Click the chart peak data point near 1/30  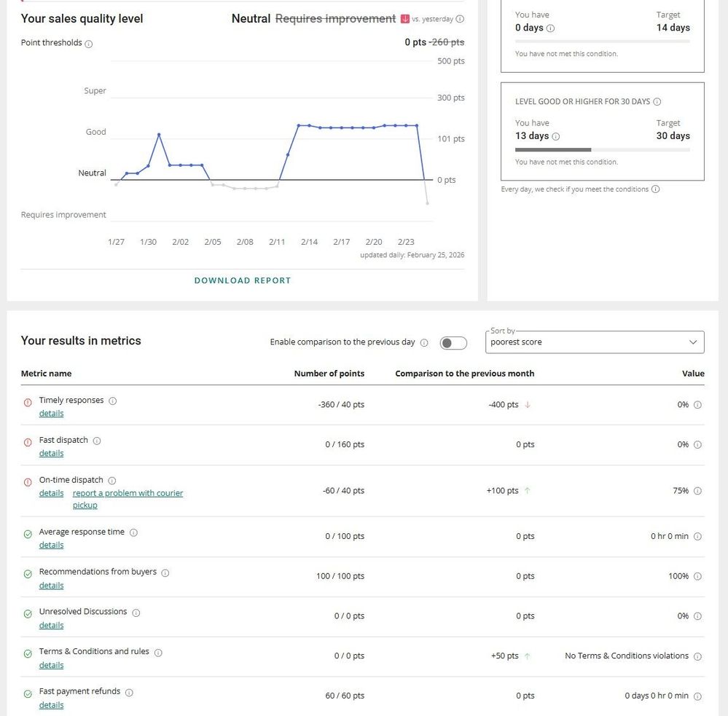pyautogui.click(x=159, y=135)
